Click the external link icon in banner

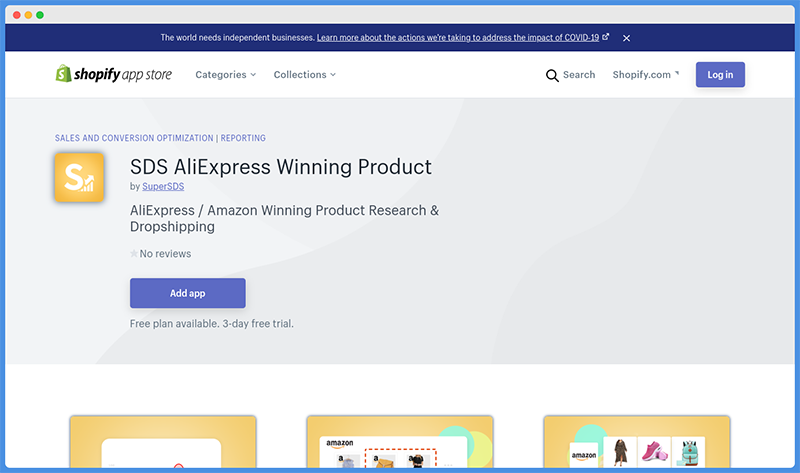point(606,37)
